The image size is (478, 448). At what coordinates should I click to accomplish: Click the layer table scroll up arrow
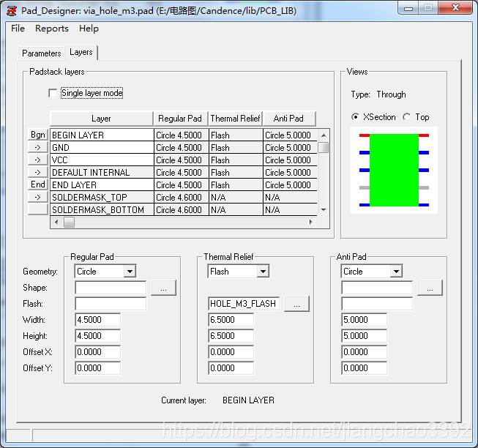point(324,135)
